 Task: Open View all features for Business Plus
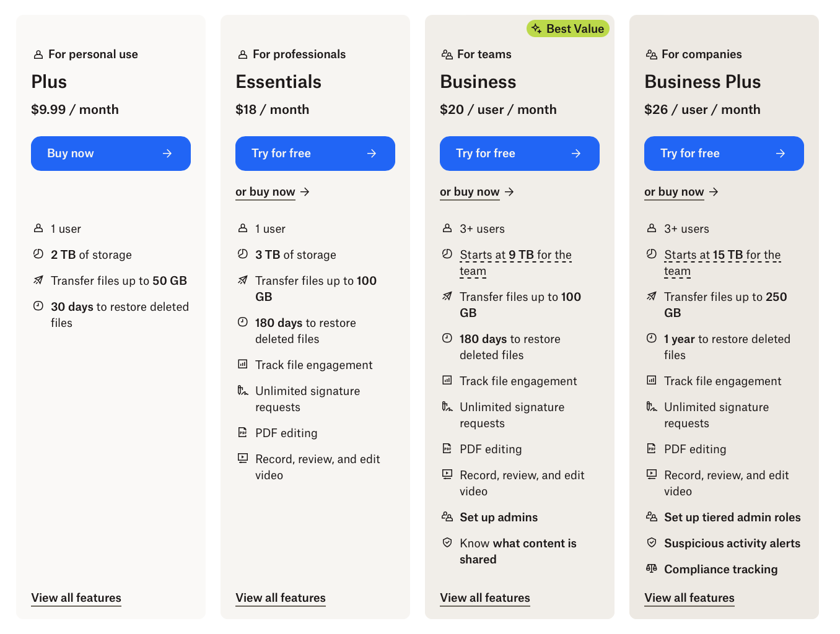689,597
